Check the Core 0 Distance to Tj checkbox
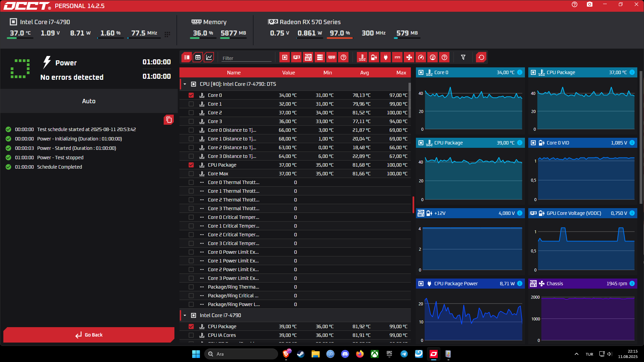This screenshot has height=362, width=644. tap(191, 130)
